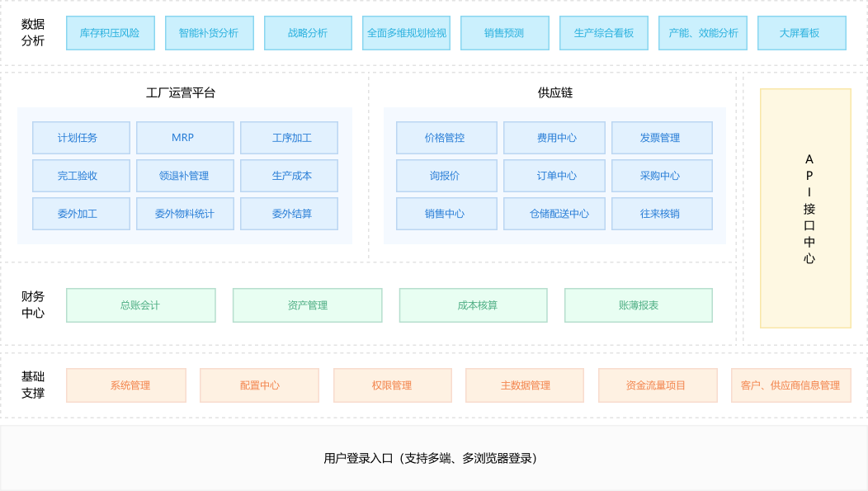
Task: Open 价格管控 under 供应链
Action: [446, 138]
